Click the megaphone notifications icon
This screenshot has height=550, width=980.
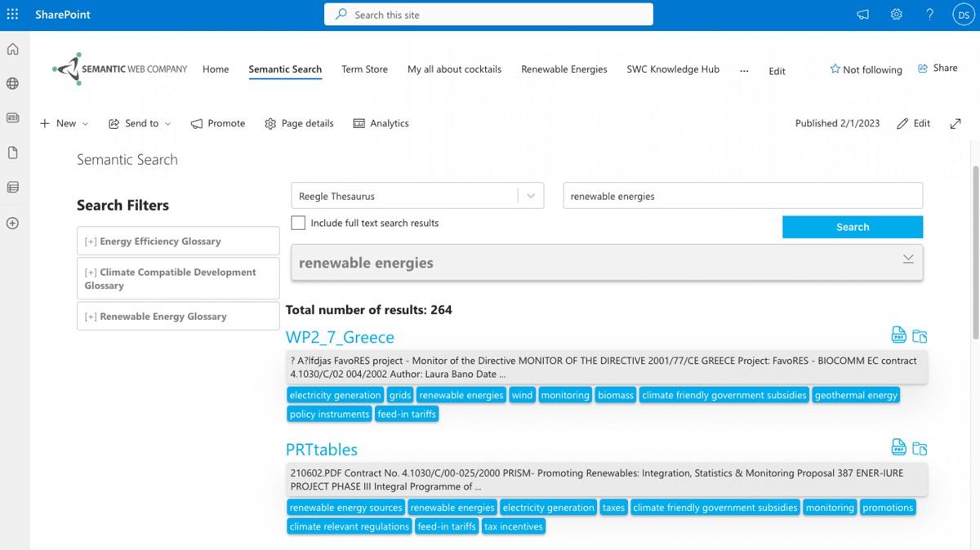pyautogui.click(x=862, y=15)
